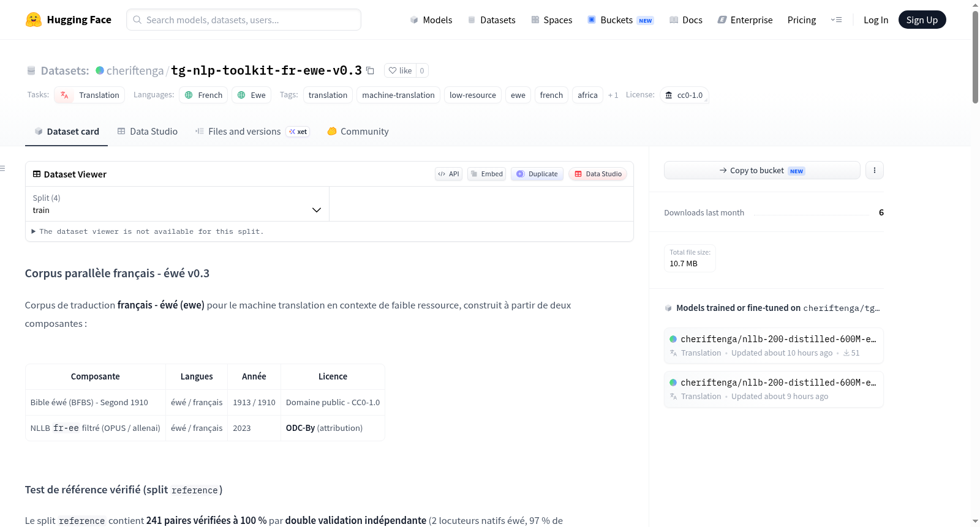Select the Translation task tag
The width and height of the screenshot is (980, 527).
coord(89,95)
